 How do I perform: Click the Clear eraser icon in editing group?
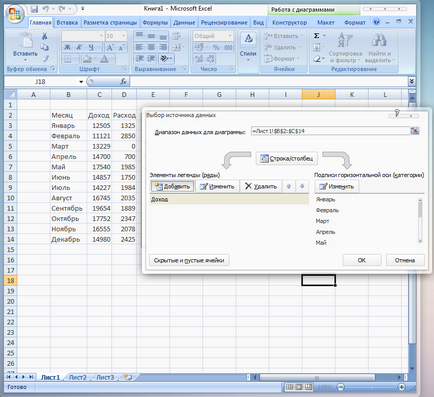pos(317,59)
